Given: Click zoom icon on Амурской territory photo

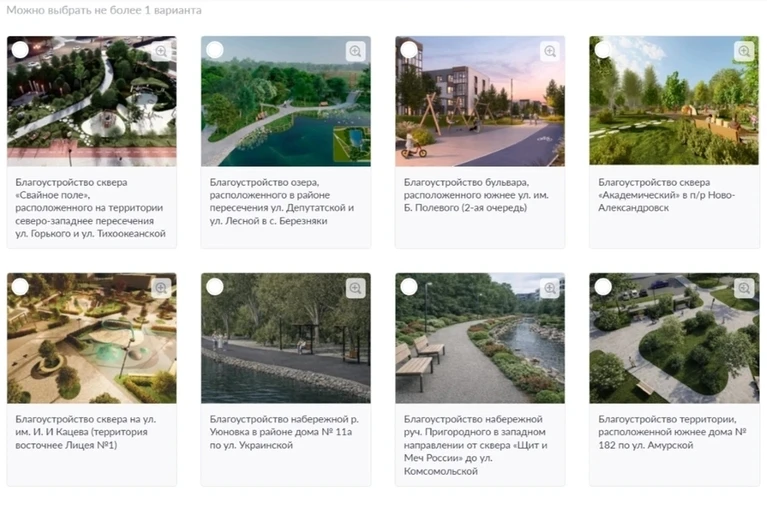Looking at the screenshot, I should click(x=744, y=288).
